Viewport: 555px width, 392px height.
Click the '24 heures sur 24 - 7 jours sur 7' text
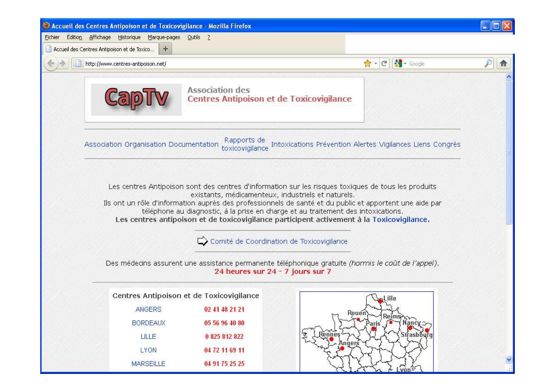273,271
